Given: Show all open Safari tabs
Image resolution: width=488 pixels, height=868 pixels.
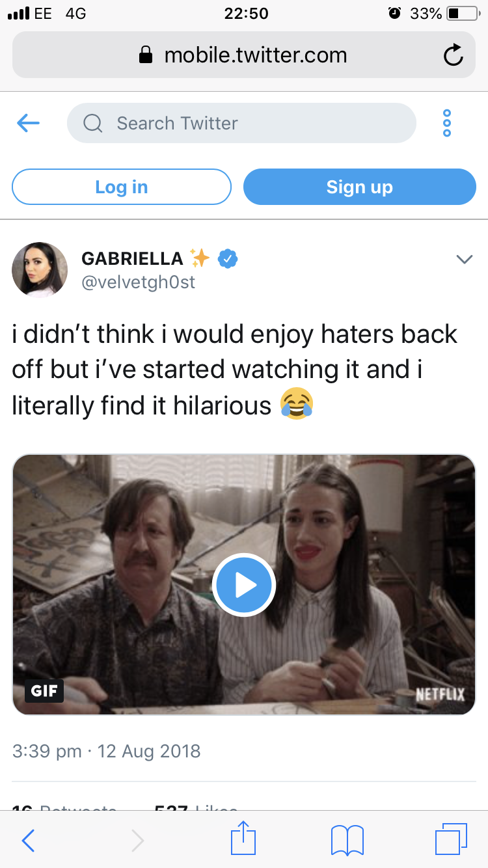Looking at the screenshot, I should point(451,838).
